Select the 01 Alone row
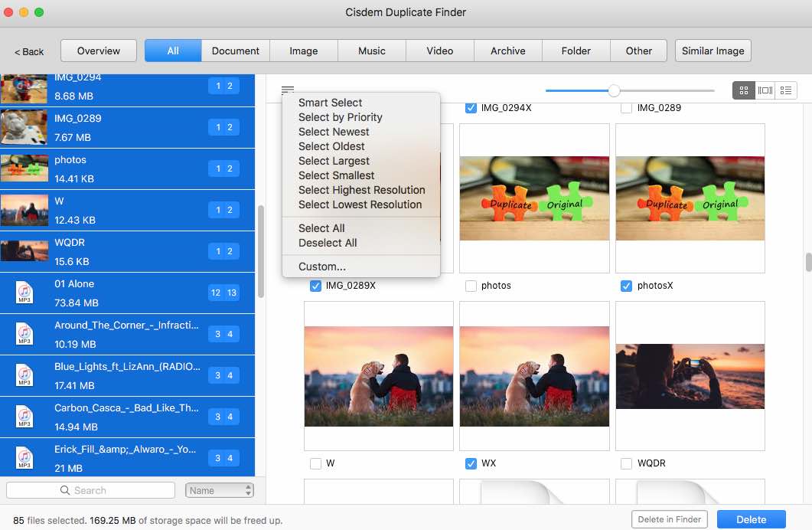This screenshot has width=812, height=530. [x=127, y=293]
